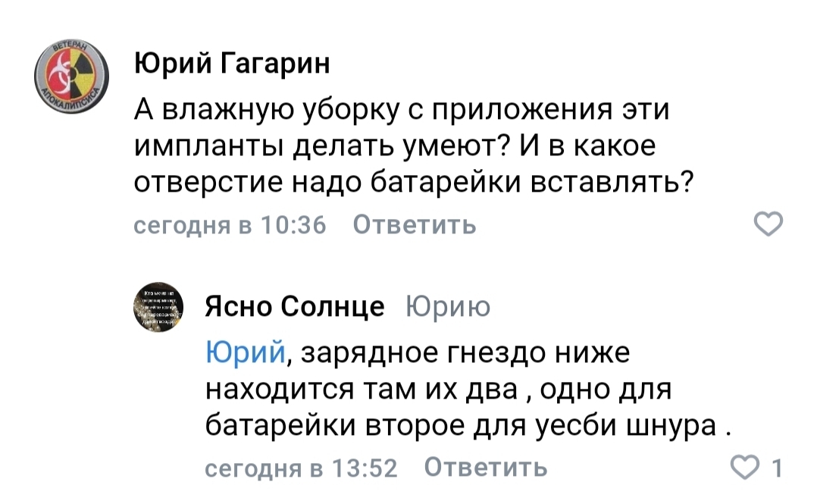The image size is (817, 504).
Task: Open the сегодня в 13:52 timestamp
Action: 302,468
